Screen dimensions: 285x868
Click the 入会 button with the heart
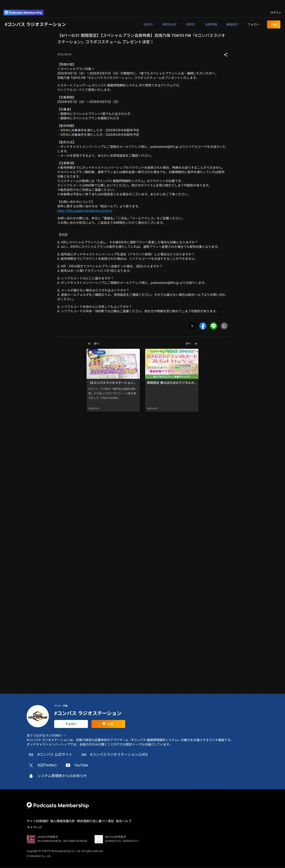click(108, 724)
